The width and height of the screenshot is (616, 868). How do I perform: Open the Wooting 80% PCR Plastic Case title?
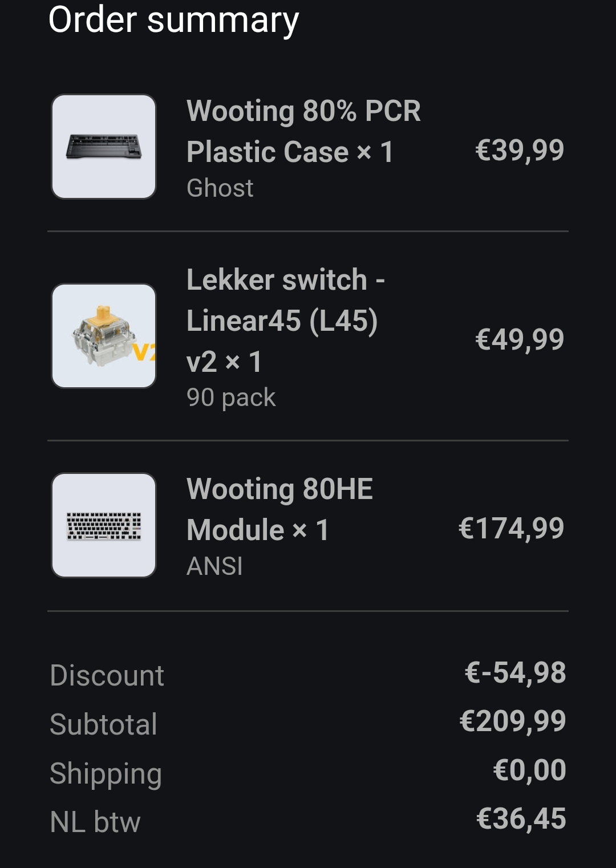click(x=303, y=131)
